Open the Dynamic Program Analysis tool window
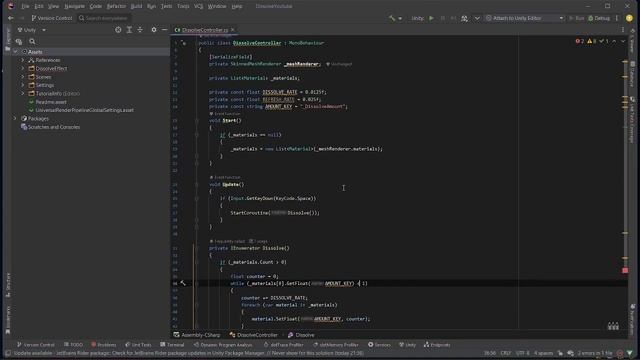Image resolution: width=640 pixels, height=360 pixels. click(x=223, y=345)
